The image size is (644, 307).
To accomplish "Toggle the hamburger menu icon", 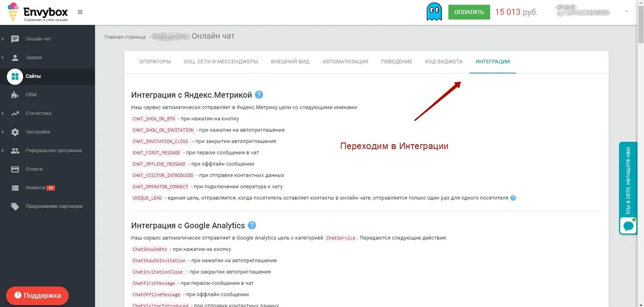I will coord(80,12).
